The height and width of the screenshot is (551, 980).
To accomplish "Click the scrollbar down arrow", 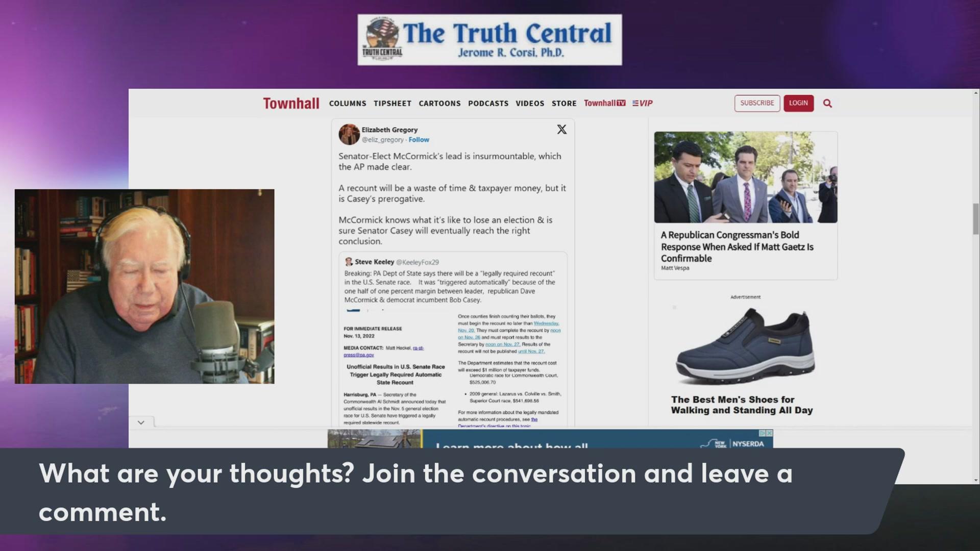I will [976, 480].
